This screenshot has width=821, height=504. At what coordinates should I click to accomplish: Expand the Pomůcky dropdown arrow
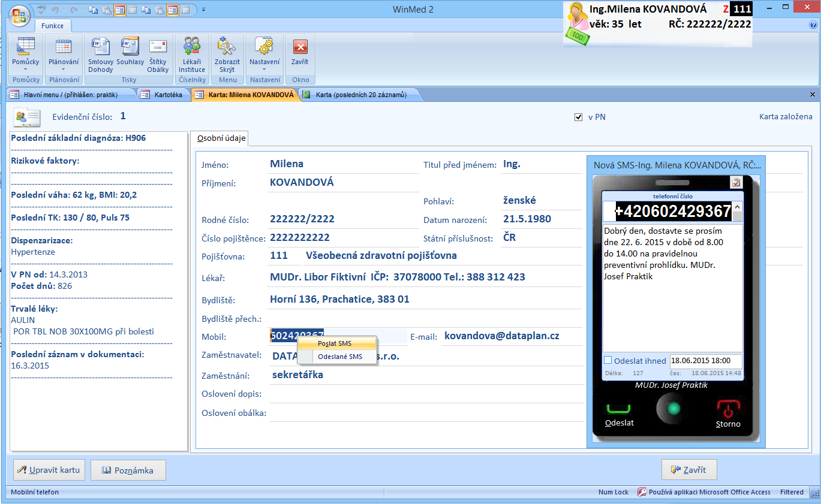26,69
